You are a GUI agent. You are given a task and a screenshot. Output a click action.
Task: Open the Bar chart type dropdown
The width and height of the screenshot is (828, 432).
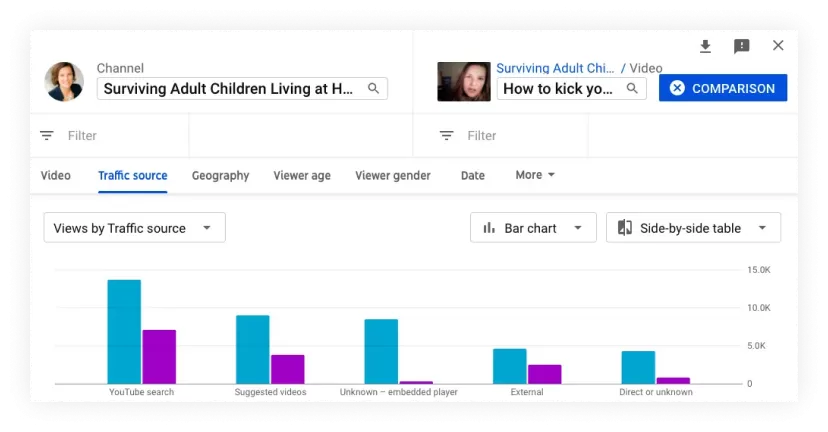coord(533,228)
